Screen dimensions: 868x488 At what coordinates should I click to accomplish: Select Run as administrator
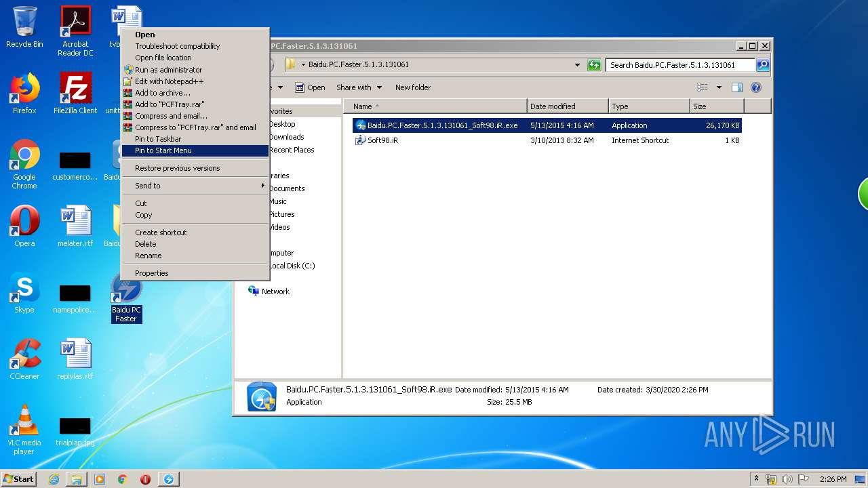tap(195, 70)
